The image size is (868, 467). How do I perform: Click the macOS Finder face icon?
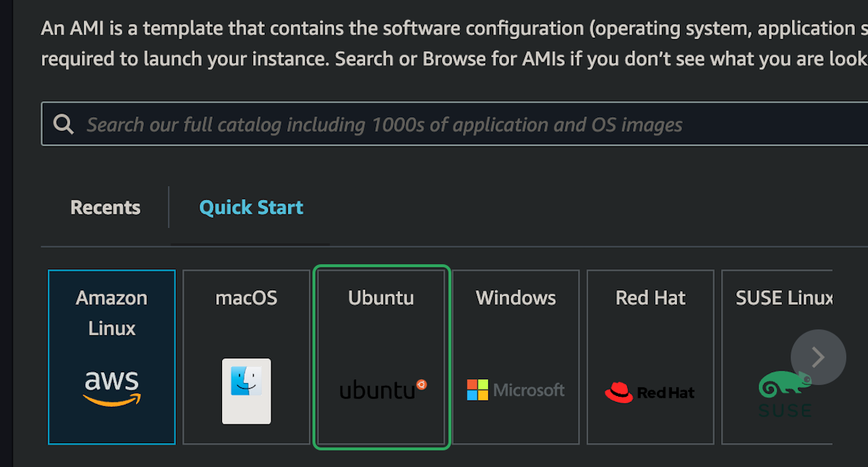click(x=247, y=391)
